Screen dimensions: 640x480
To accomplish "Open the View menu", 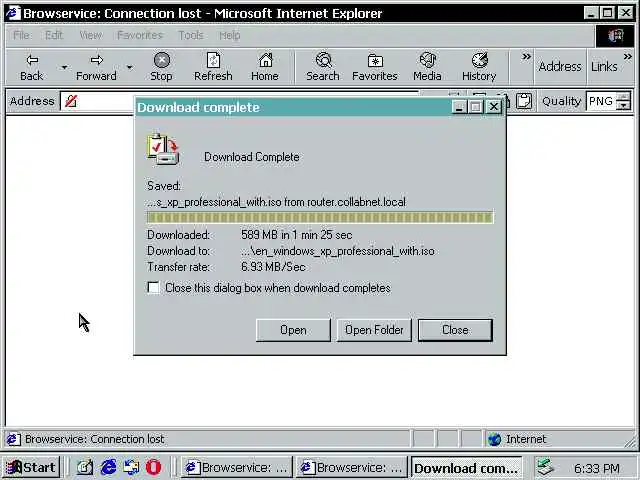I will [91, 36].
